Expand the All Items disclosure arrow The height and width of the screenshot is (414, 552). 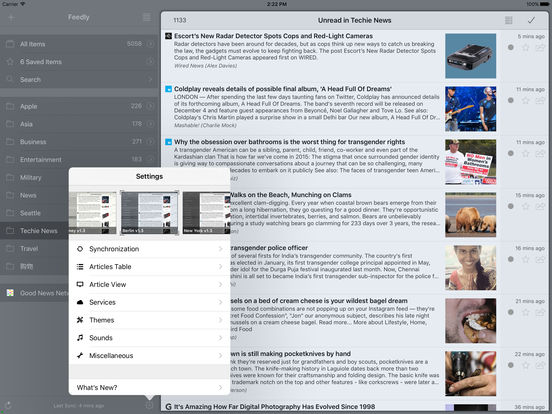[151, 44]
